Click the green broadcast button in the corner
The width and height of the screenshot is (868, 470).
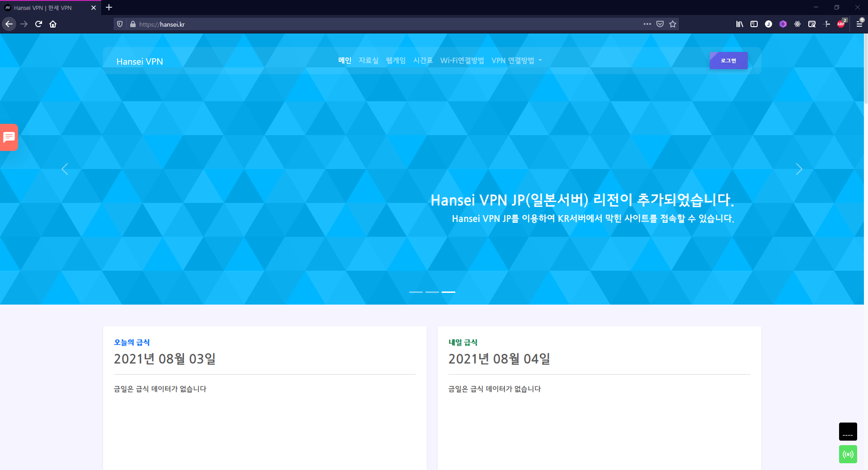(848, 454)
